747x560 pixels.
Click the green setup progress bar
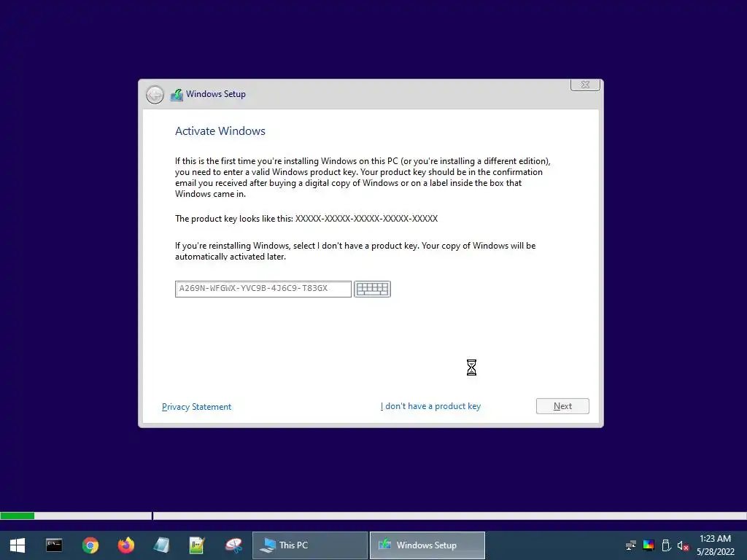point(18,516)
